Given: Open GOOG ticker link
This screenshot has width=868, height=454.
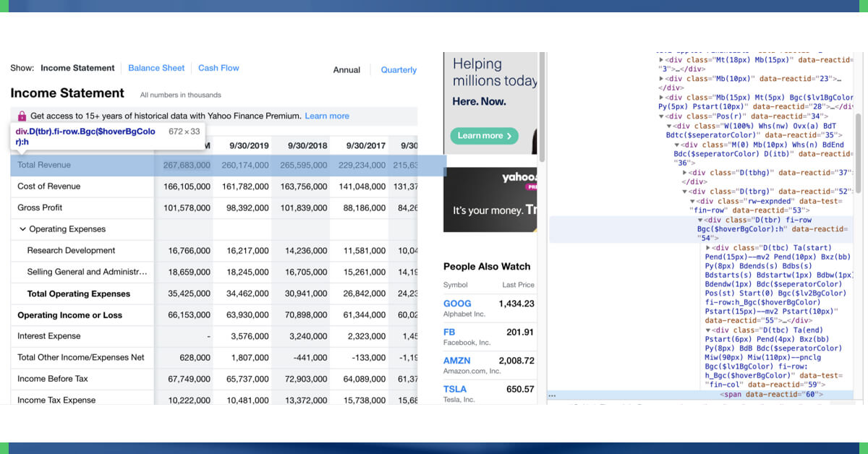Looking at the screenshot, I should click(457, 304).
